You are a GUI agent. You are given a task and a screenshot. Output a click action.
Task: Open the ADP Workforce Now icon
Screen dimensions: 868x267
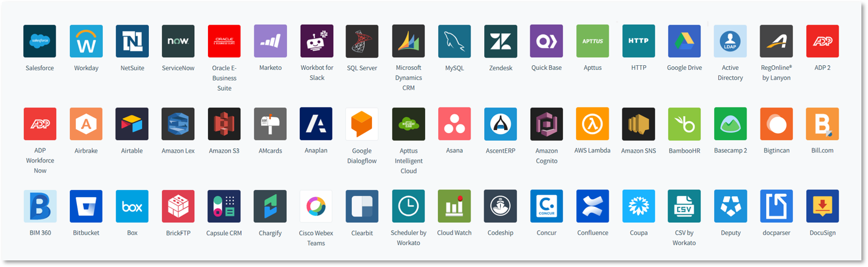[x=40, y=124]
